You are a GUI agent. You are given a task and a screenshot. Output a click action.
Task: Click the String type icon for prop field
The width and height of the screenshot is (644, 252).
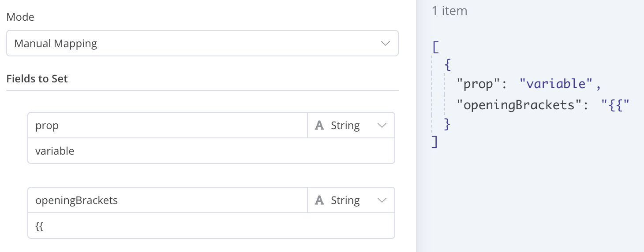(x=319, y=126)
